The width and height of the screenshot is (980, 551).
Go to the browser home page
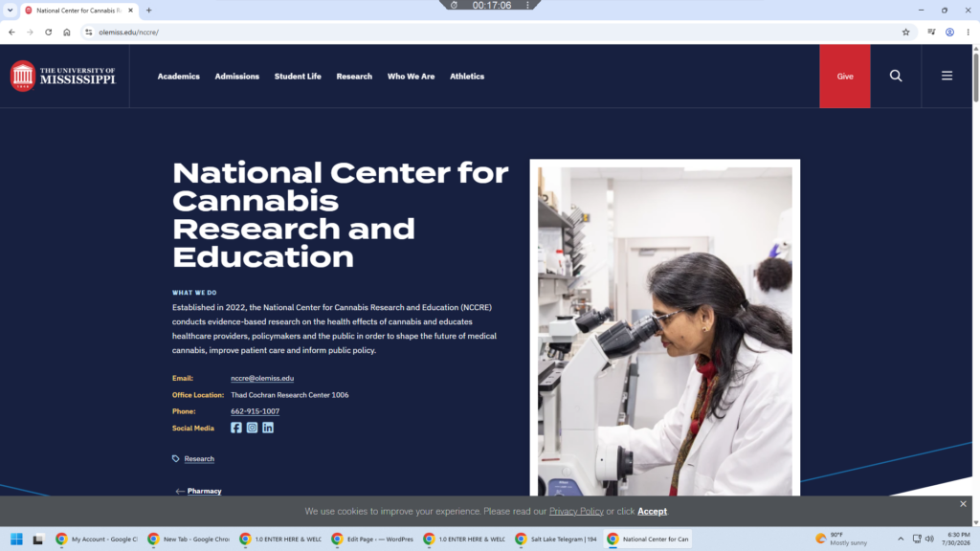pyautogui.click(x=67, y=33)
